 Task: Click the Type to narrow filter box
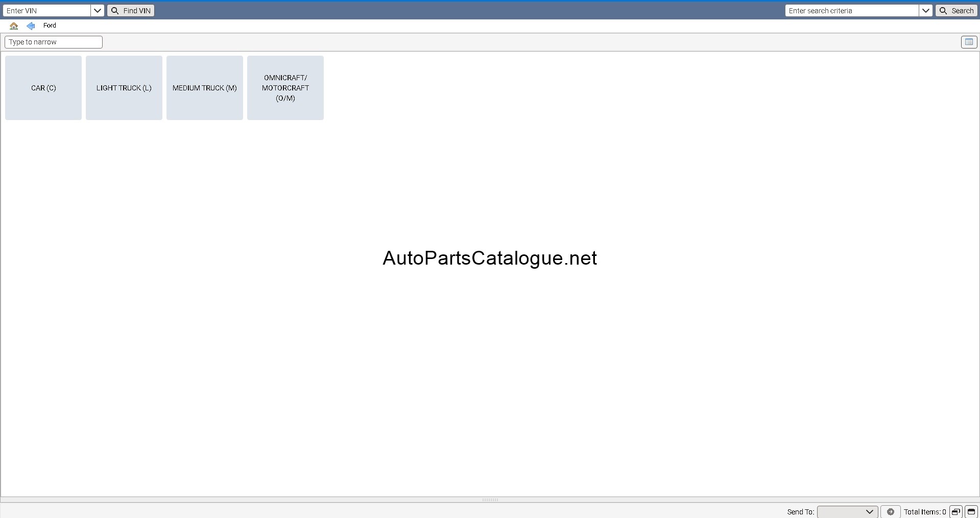tap(54, 42)
